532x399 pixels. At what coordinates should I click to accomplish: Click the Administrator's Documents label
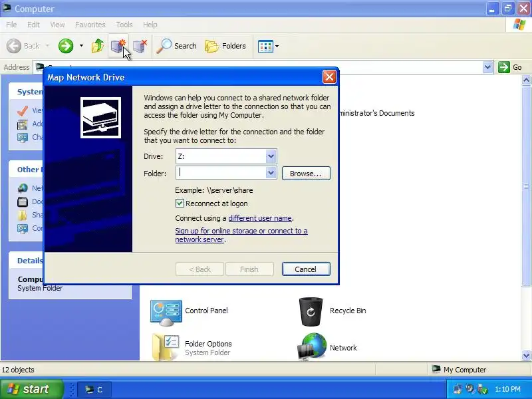pos(376,113)
